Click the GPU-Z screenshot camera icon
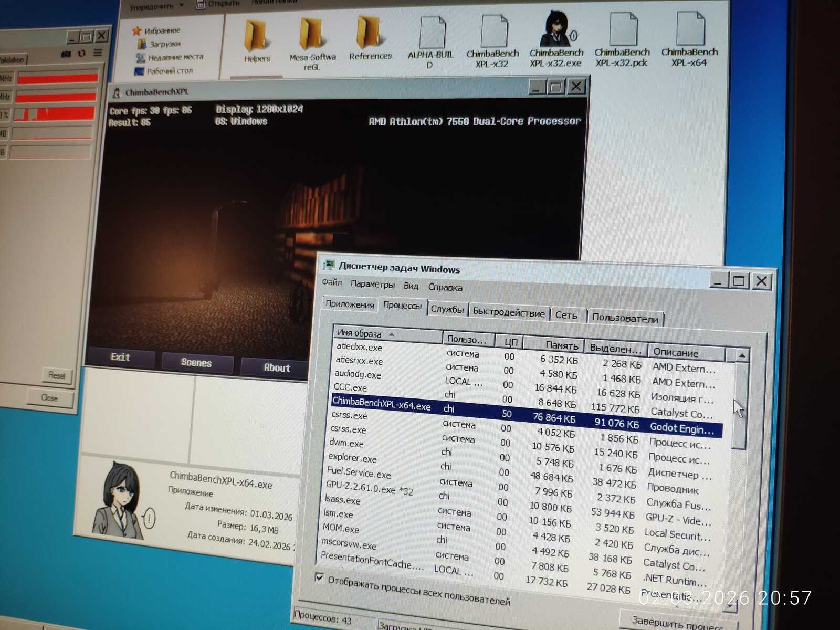 [66, 54]
